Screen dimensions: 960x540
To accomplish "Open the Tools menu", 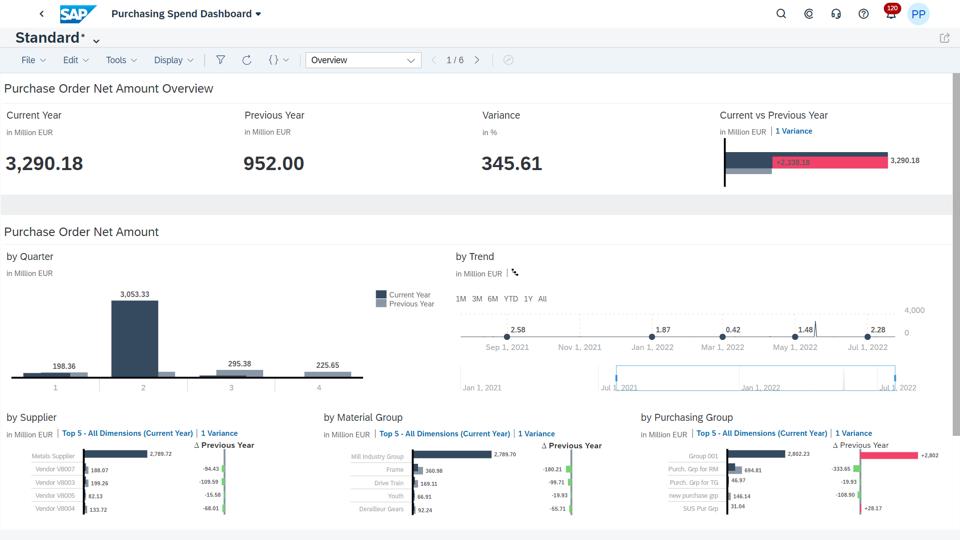I will point(121,60).
